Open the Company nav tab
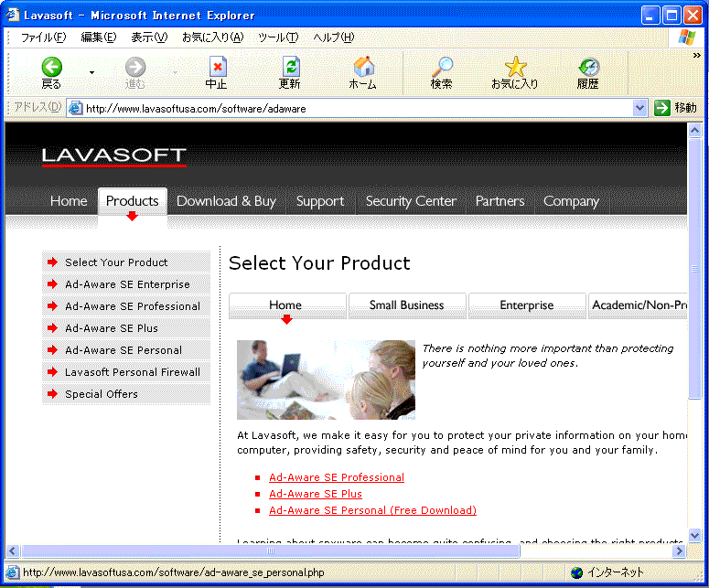 coord(571,200)
